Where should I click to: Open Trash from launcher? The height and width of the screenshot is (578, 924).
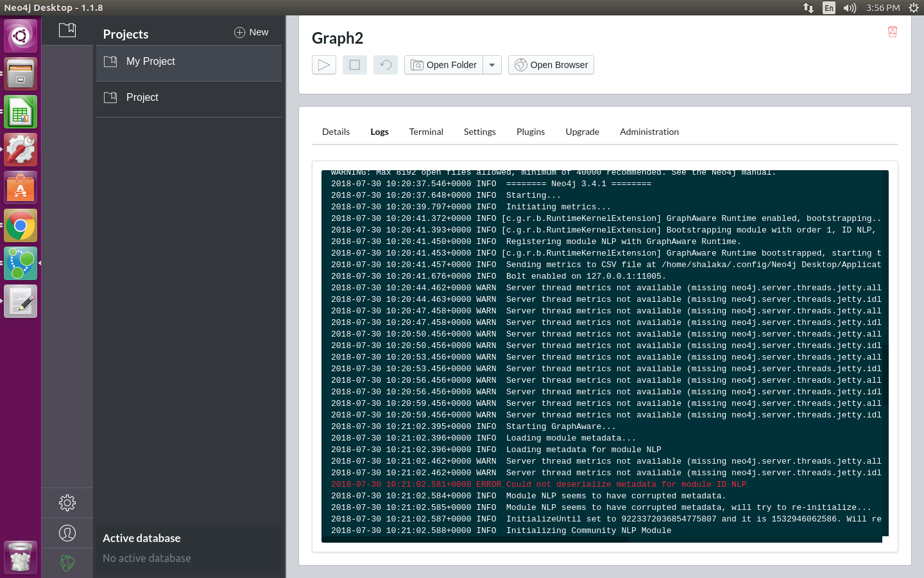[x=21, y=557]
